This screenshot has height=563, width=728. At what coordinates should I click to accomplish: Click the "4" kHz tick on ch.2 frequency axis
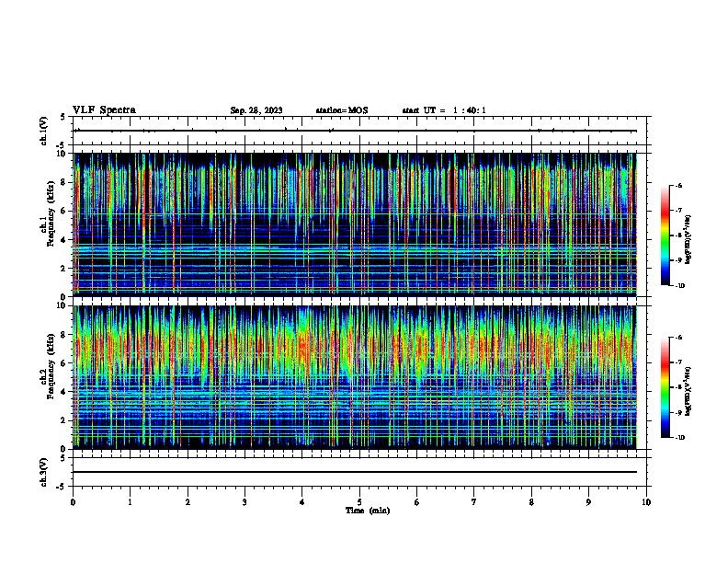(64, 392)
